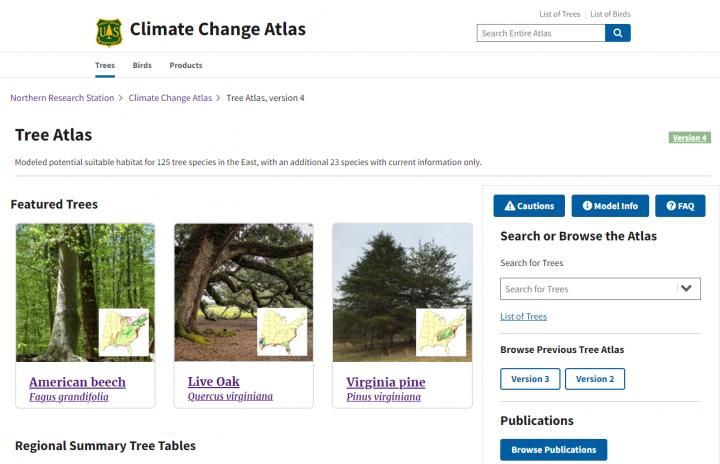Click the Live Oak photo thumbnail
This screenshot has height=464, width=720.
[243, 292]
